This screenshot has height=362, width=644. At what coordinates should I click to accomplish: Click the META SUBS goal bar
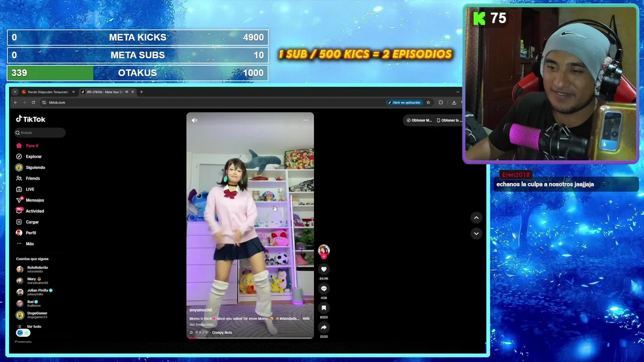click(x=137, y=55)
